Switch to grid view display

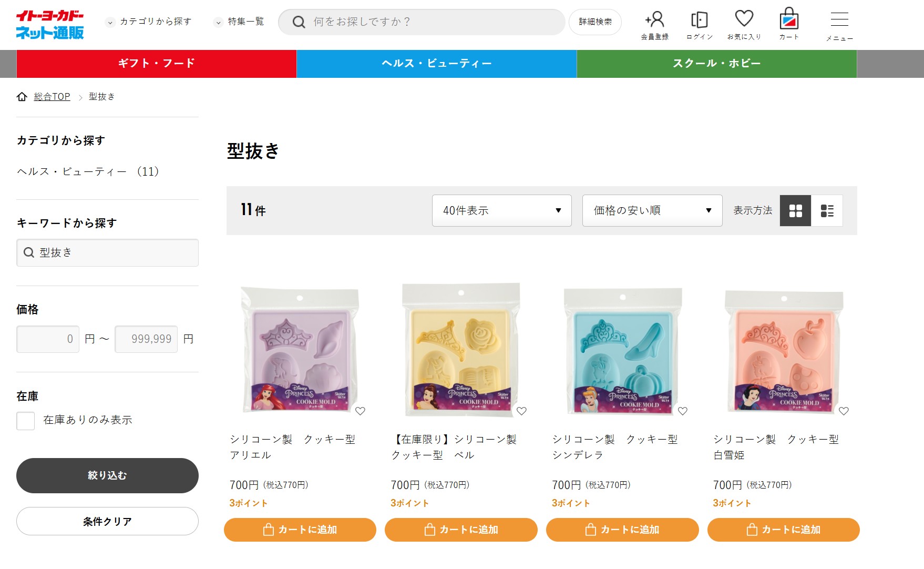click(795, 211)
